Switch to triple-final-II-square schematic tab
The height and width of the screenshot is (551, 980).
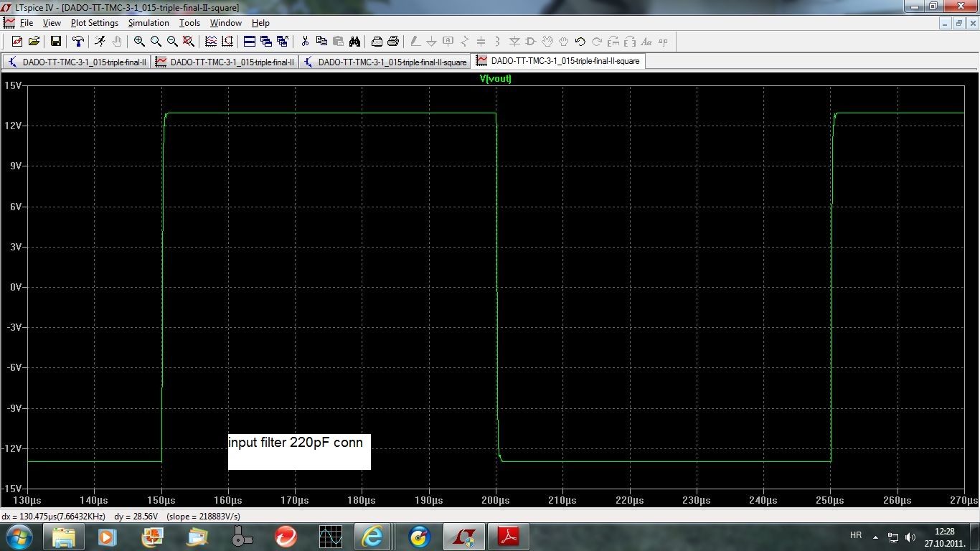click(385, 62)
